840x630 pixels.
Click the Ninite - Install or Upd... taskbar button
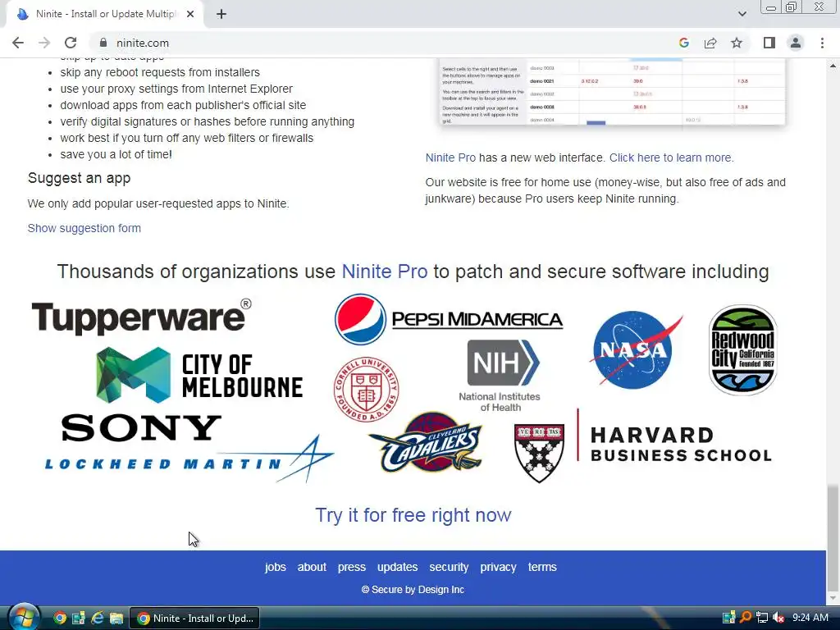[x=195, y=619]
